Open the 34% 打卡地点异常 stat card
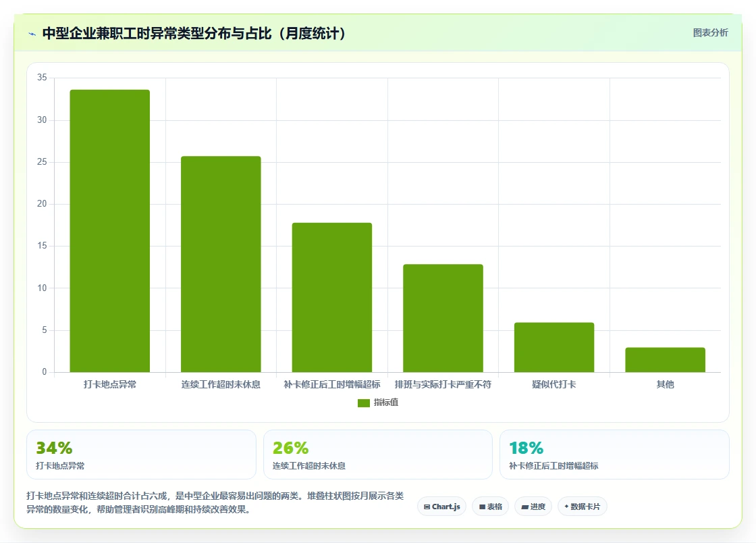Image resolution: width=756 pixels, height=543 pixels. [141, 455]
